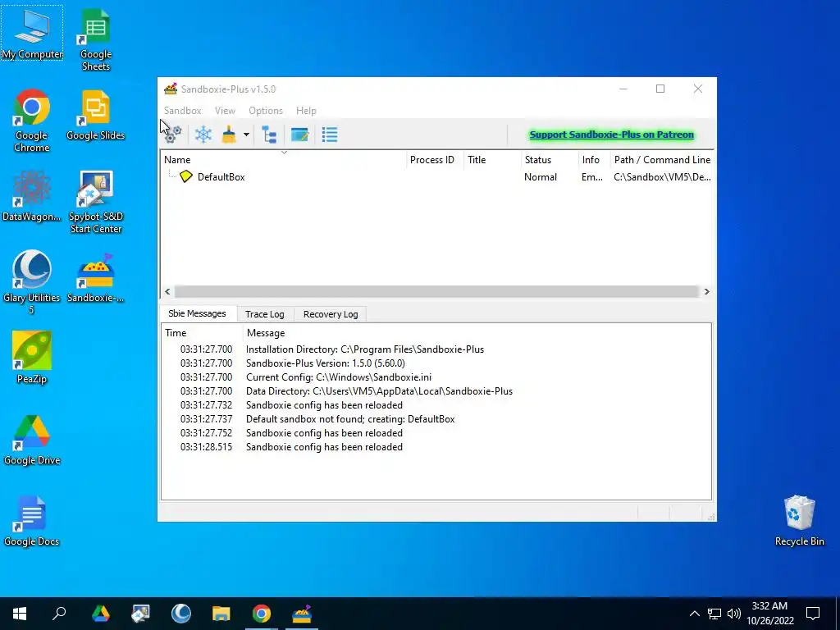Viewport: 840px width, 630px height.
Task: Select the Data Directory message line
Action: click(436, 391)
